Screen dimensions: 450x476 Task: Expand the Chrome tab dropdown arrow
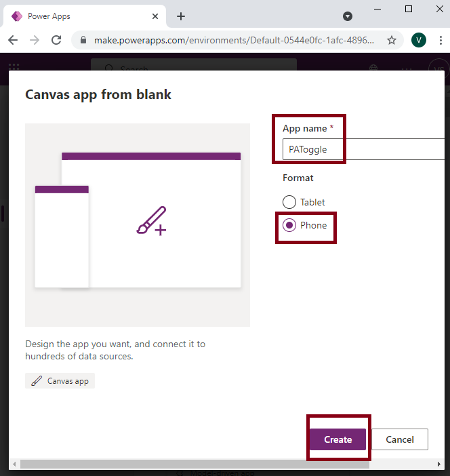pyautogui.click(x=348, y=16)
